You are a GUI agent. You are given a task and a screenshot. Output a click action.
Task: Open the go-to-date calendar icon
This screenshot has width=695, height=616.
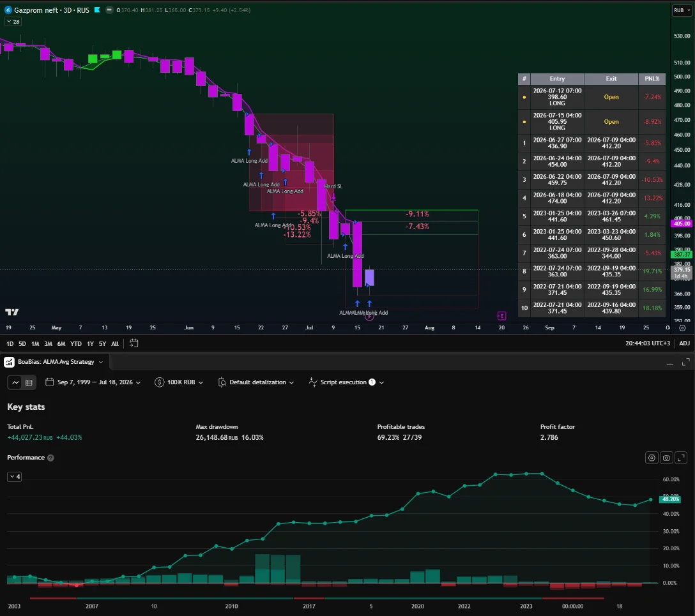click(x=134, y=343)
